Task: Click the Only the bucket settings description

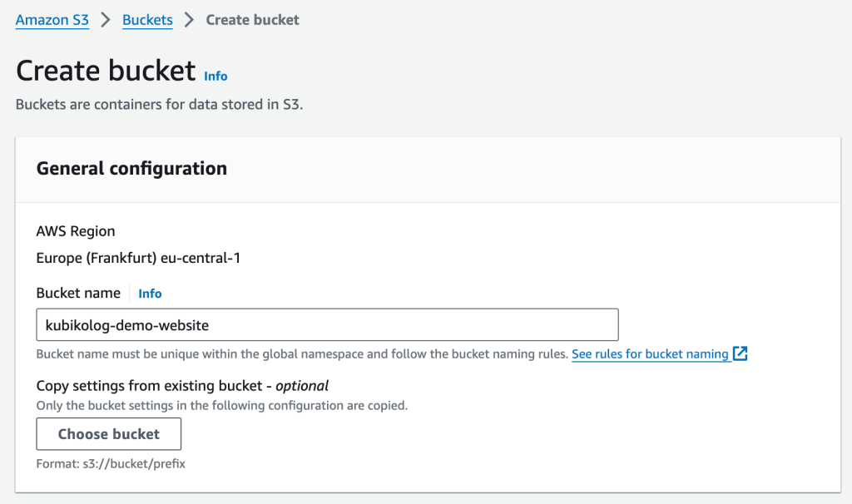Action: point(221,406)
